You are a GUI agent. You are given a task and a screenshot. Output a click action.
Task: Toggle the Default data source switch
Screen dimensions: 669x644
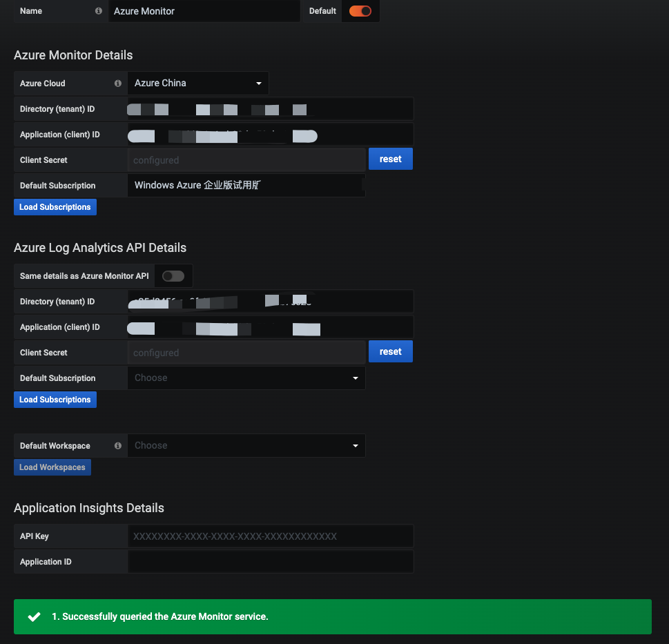pyautogui.click(x=360, y=11)
